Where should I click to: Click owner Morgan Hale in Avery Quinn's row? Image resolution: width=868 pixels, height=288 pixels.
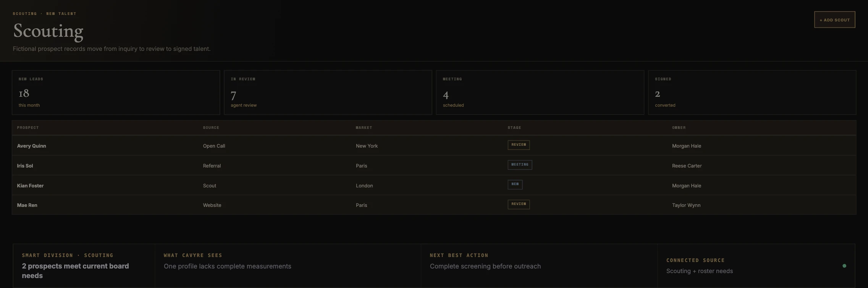pos(687,146)
